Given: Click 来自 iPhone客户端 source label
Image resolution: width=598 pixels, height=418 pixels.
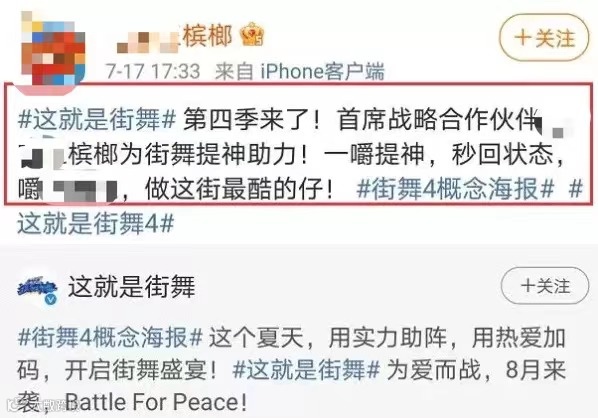Looking at the screenshot, I should 300,71.
